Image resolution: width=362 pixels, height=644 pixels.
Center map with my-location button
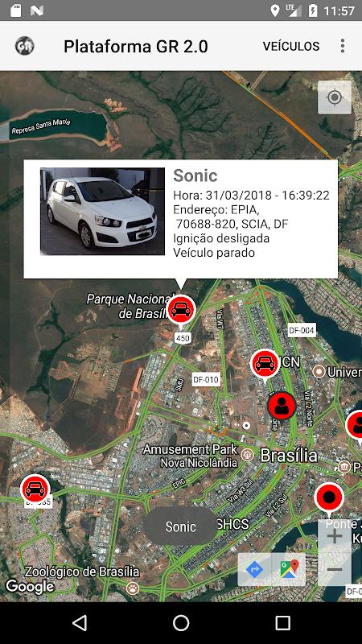(335, 97)
